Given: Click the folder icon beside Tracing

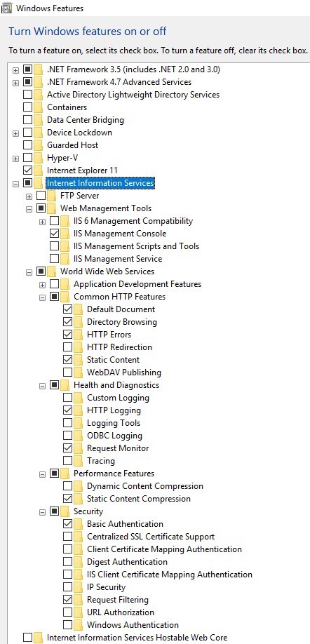Looking at the screenshot, I should coord(78,461).
